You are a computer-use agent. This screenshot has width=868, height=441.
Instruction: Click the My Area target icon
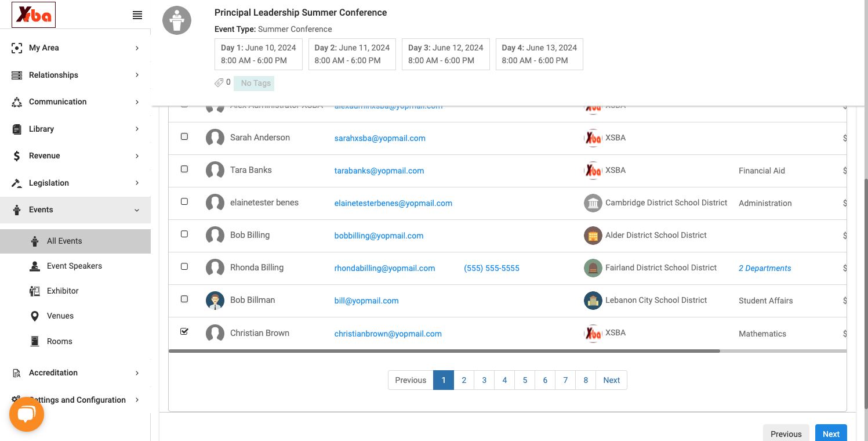17,48
